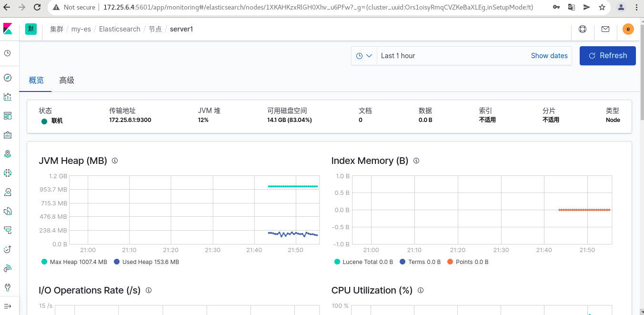
Task: Click the browser address bar URL
Action: click(x=318, y=7)
